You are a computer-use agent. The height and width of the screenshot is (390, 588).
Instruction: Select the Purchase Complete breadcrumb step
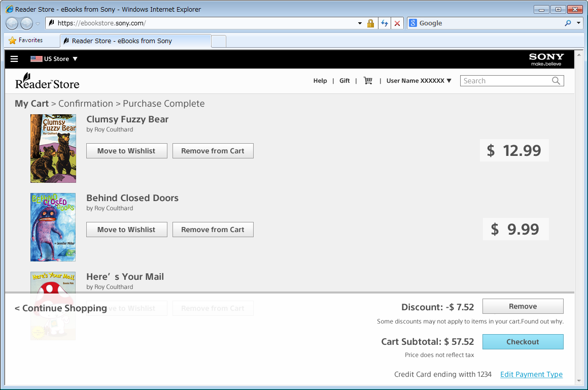[x=164, y=104]
